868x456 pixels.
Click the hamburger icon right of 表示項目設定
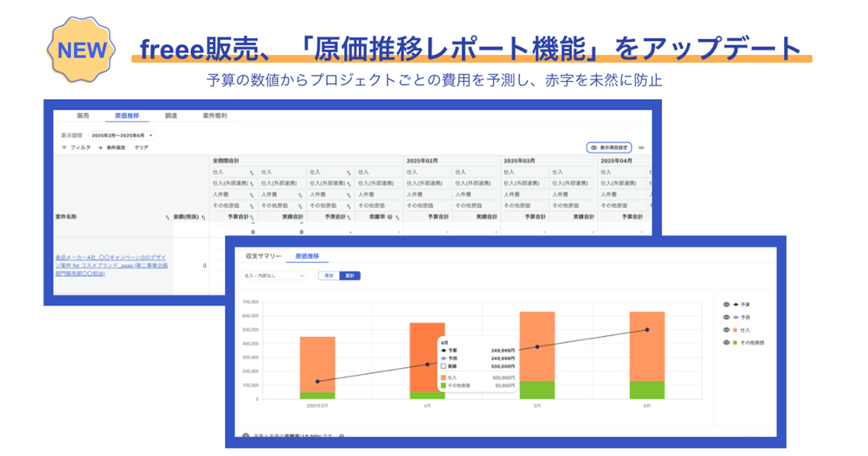click(x=641, y=148)
